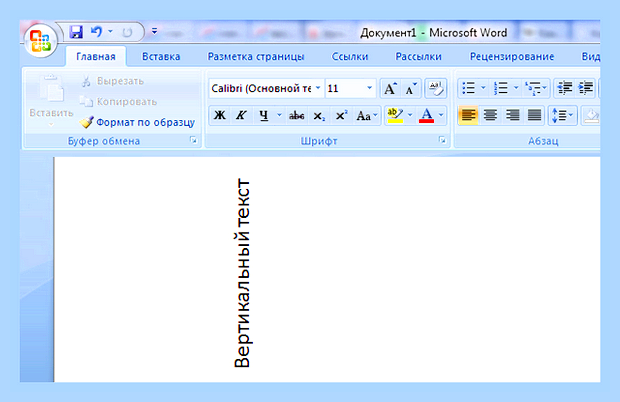Align text left
620x402 pixels.
pyautogui.click(x=468, y=115)
